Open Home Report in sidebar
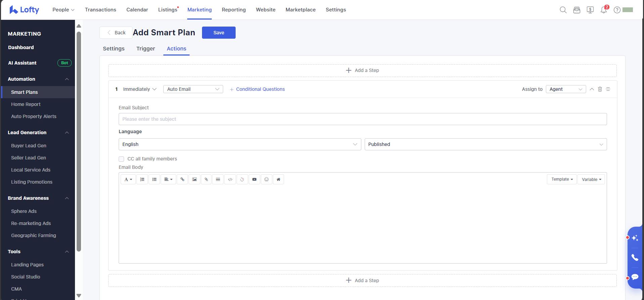 pos(26,104)
